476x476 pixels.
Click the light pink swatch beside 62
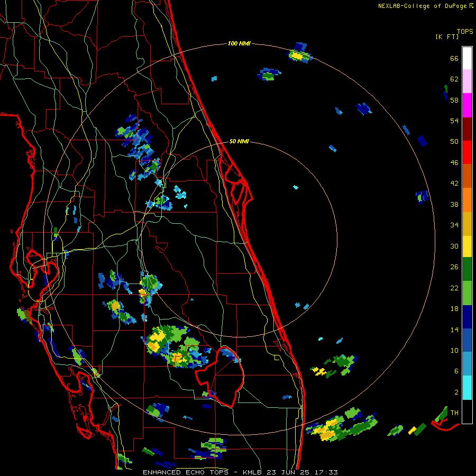coord(467,81)
